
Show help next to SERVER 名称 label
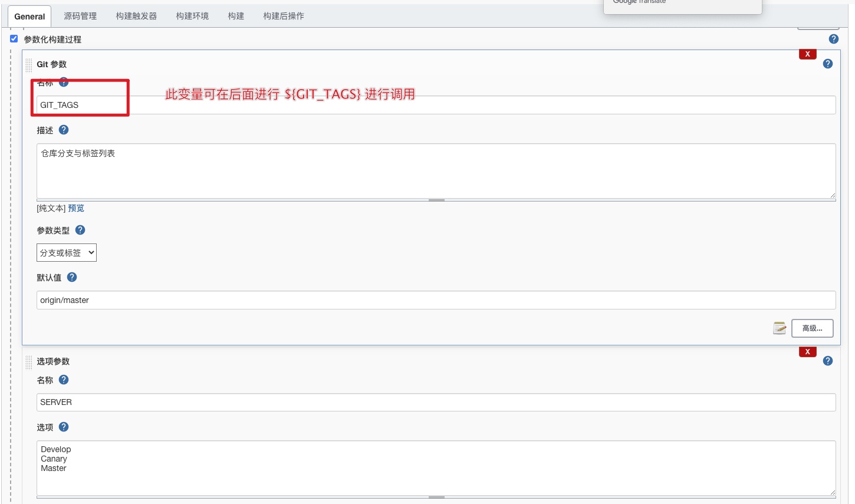tap(64, 380)
